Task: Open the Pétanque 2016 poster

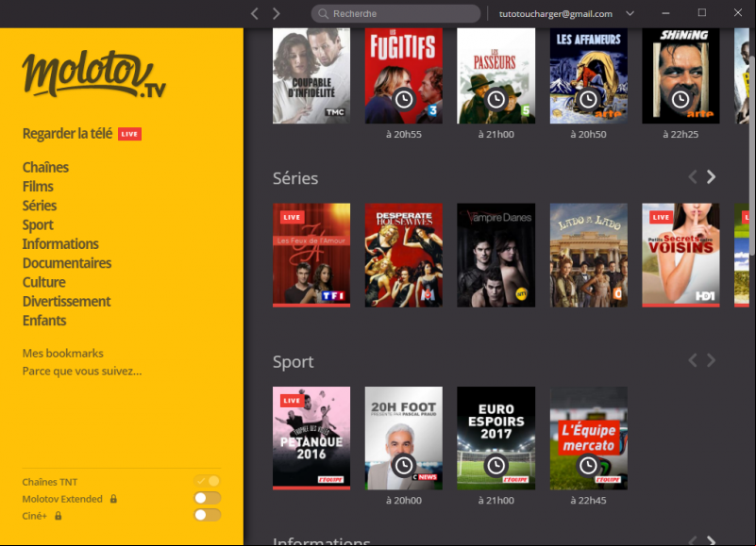Action: point(311,438)
